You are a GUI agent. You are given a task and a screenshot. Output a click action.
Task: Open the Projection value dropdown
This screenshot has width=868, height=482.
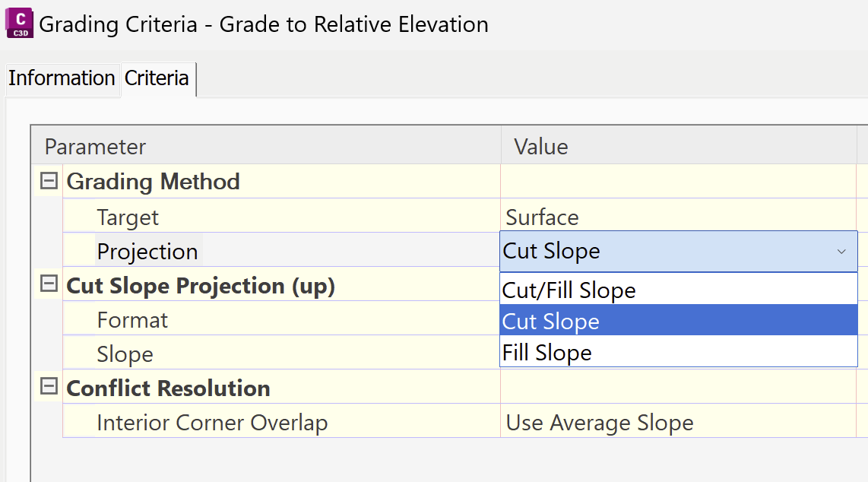pos(841,251)
